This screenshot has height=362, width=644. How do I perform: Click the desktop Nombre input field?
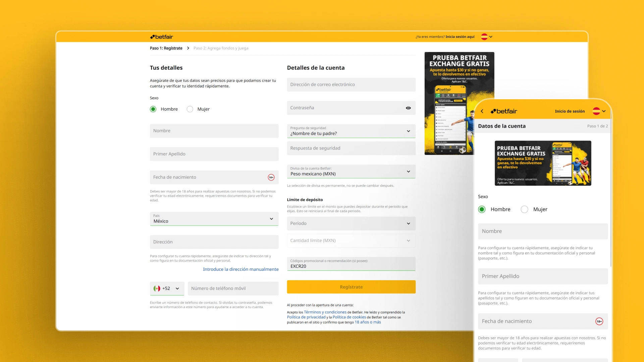click(x=214, y=131)
